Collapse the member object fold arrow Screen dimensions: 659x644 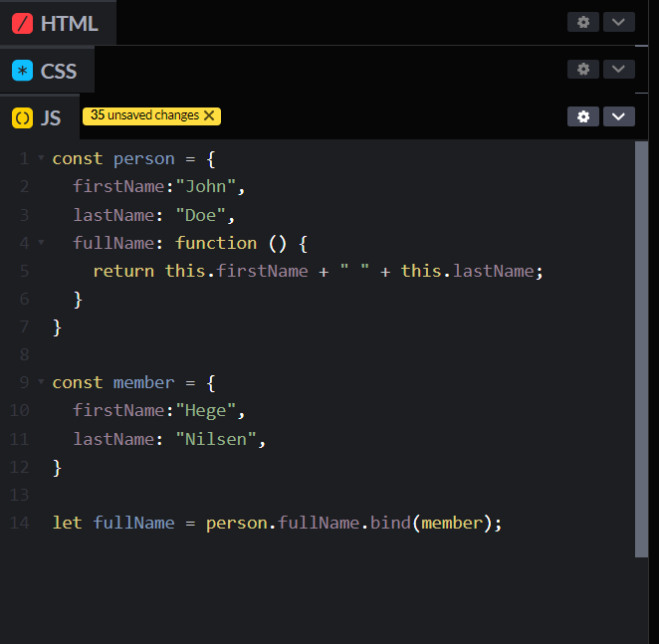[41, 382]
